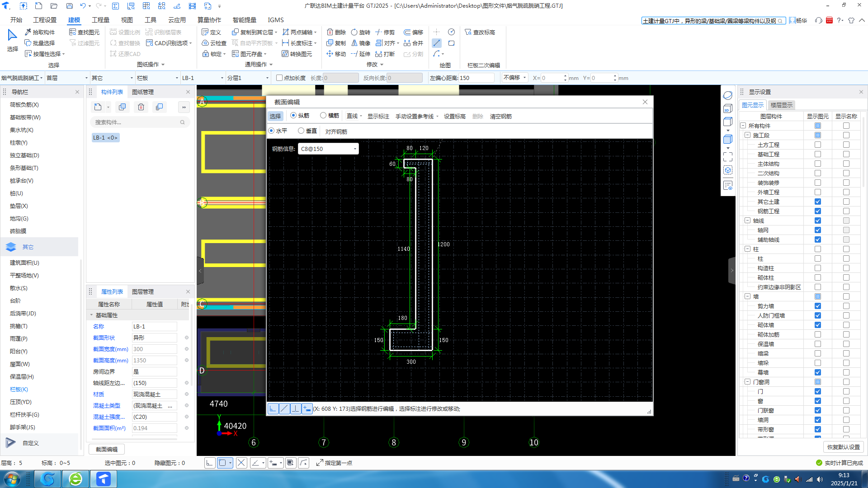This screenshot has height=488, width=868.
Task: Switch to the 图层管理 tab
Action: pos(143,291)
